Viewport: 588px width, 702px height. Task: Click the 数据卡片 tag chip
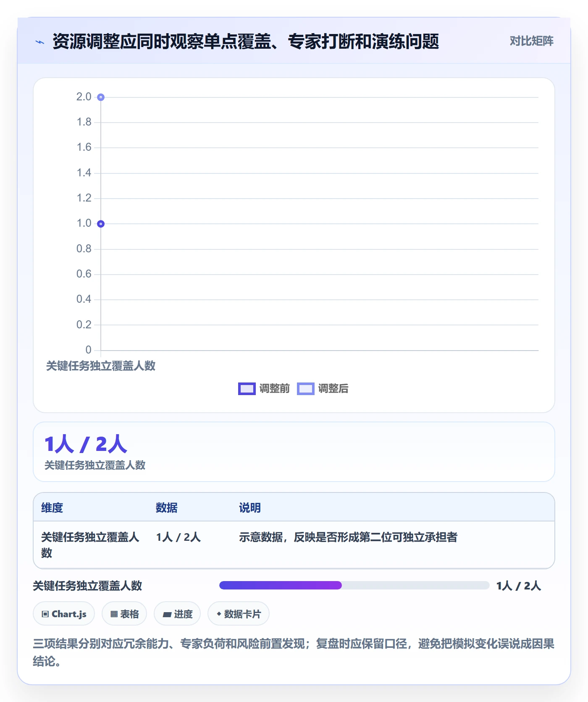pos(239,614)
